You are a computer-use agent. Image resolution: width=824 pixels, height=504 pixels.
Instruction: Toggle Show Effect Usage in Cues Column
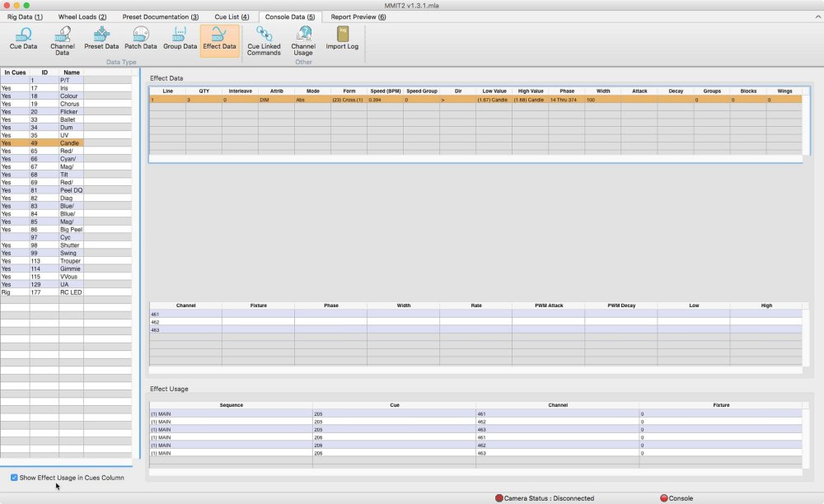(x=13, y=477)
